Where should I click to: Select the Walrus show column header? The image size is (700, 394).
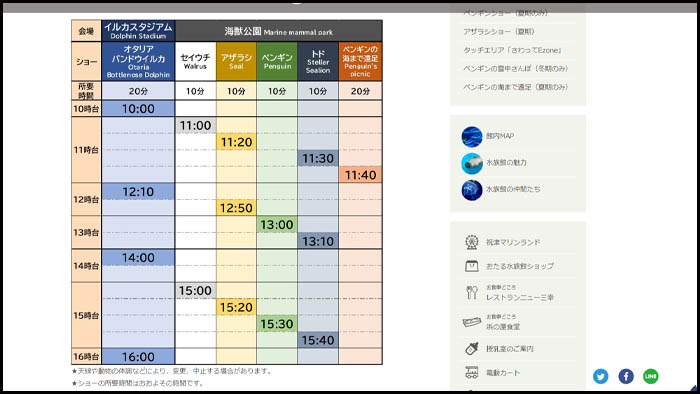[x=195, y=62]
